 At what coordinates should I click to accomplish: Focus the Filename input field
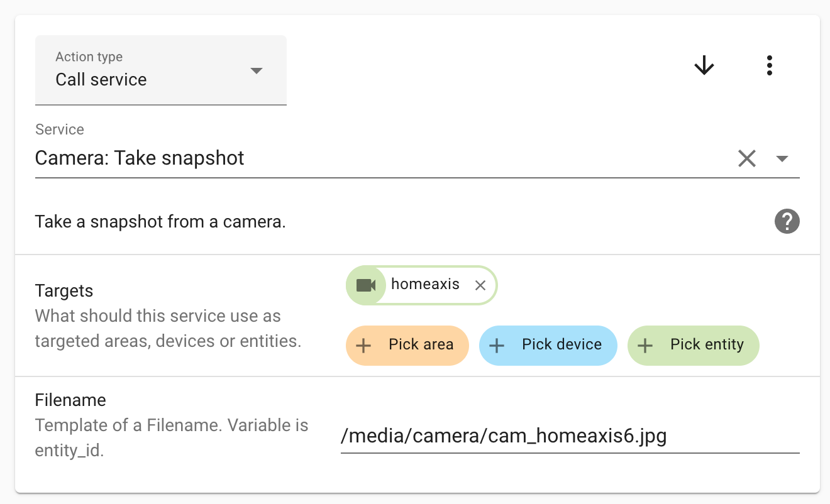click(570, 436)
